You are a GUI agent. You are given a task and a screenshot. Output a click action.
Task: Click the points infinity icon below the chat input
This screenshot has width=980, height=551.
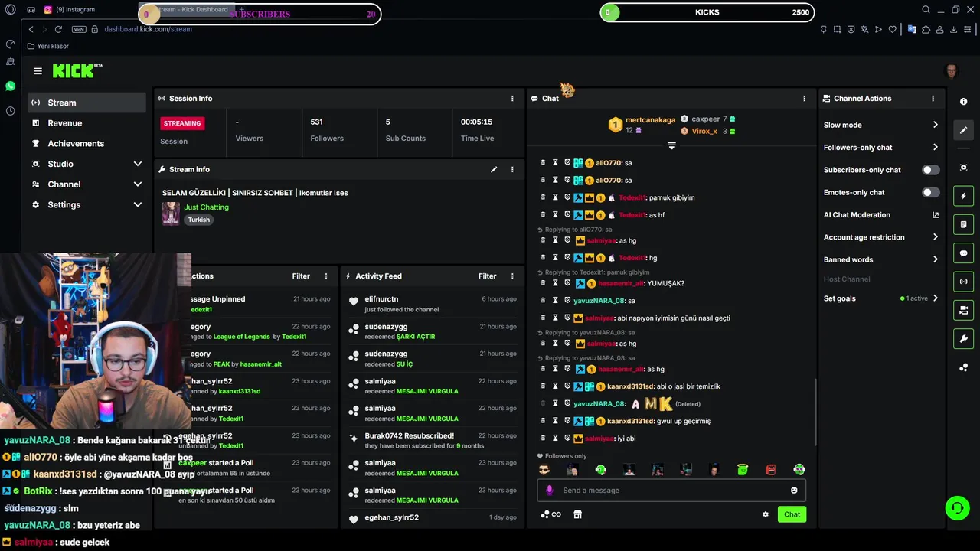pyautogui.click(x=551, y=514)
